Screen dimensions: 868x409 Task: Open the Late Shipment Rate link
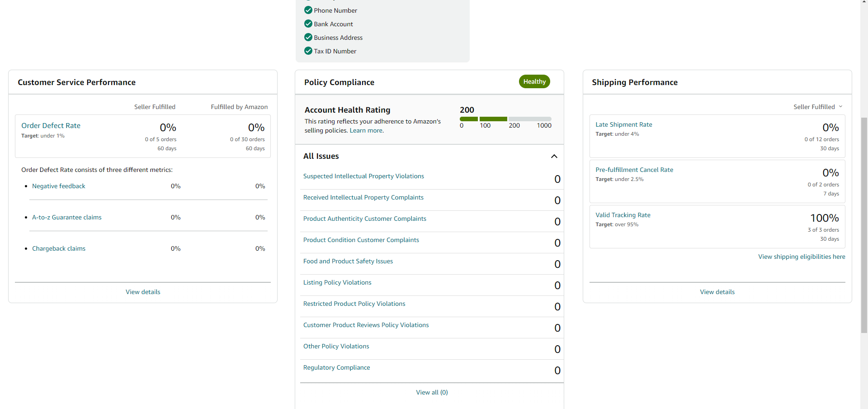624,124
